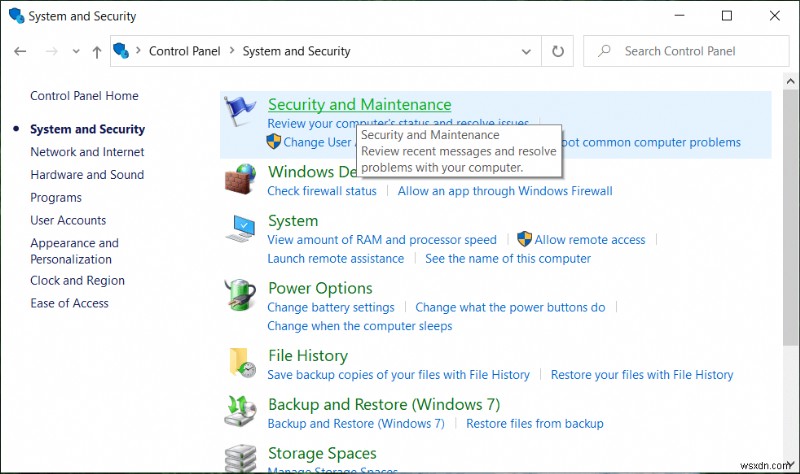The image size is (800, 474).
Task: Click Restore files from backup
Action: click(535, 423)
